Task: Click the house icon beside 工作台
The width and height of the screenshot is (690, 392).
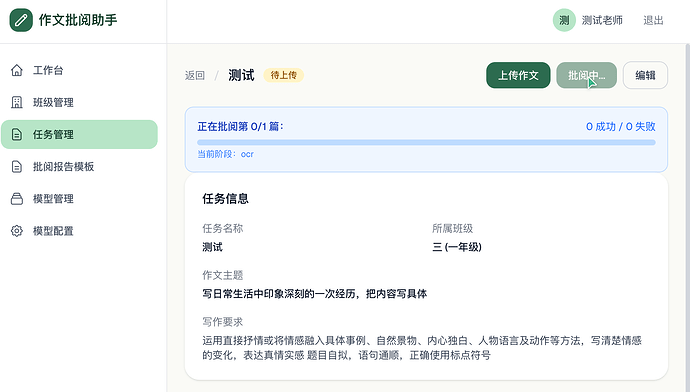Action: tap(17, 70)
